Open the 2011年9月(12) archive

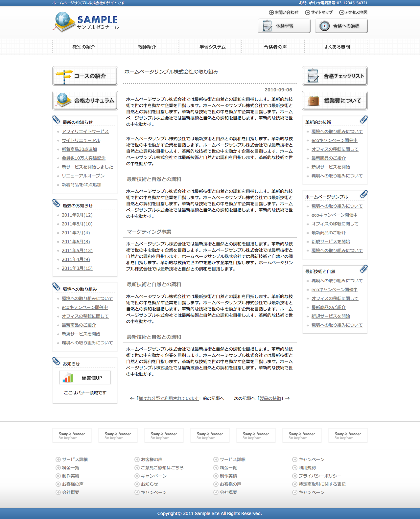coord(77,215)
